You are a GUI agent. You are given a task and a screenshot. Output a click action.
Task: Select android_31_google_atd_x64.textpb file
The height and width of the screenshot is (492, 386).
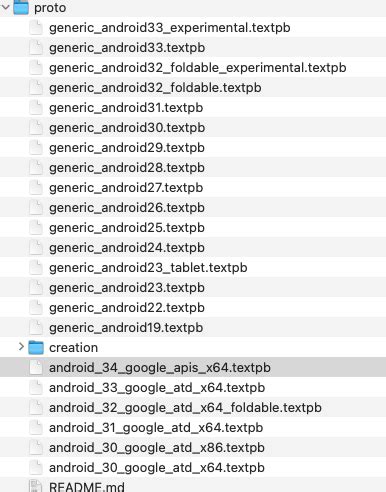(193, 427)
